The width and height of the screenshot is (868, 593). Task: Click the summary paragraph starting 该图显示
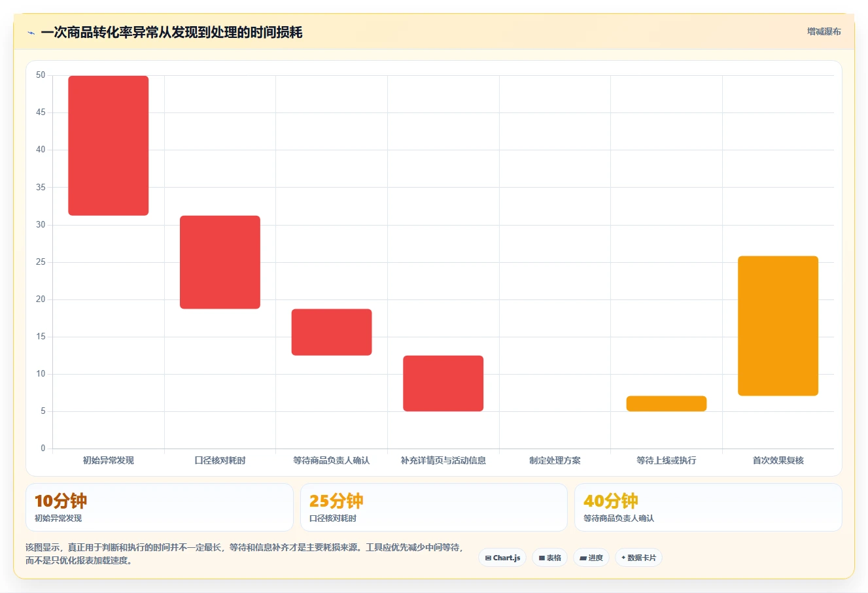coord(245,554)
